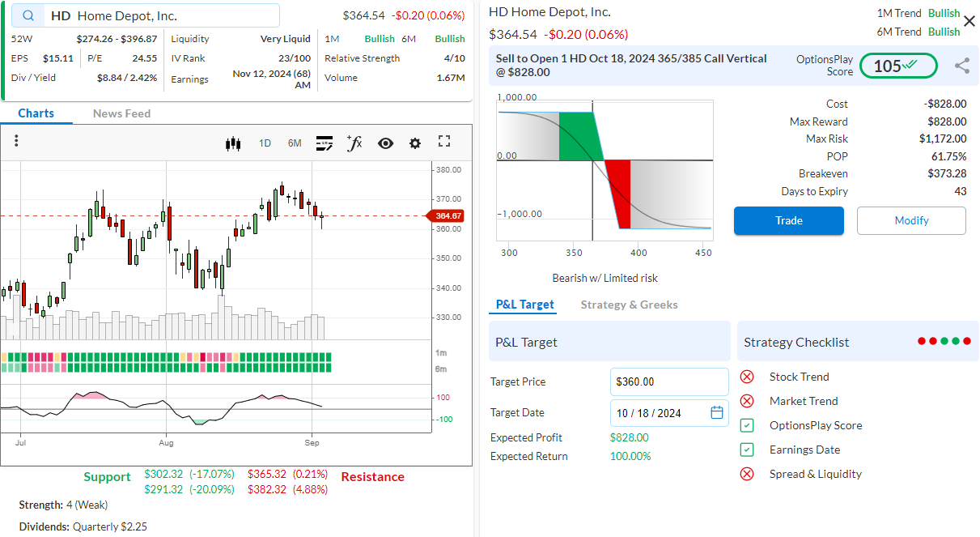
Task: Click the Dividends Quarterly $2.25 text
Action: pyautogui.click(x=83, y=526)
